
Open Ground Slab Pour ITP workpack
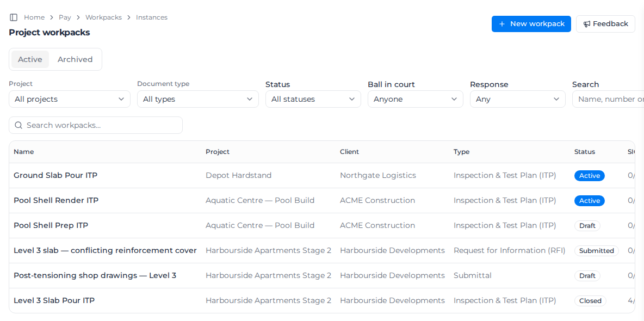pos(55,176)
